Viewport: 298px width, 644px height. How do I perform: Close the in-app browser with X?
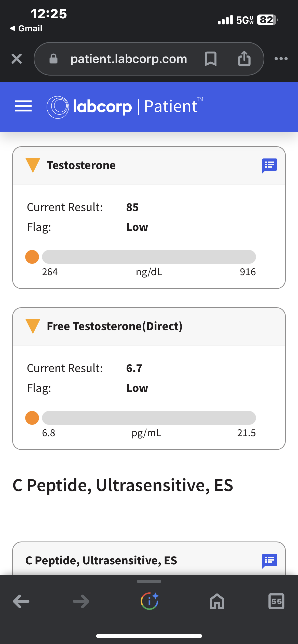pyautogui.click(x=17, y=59)
